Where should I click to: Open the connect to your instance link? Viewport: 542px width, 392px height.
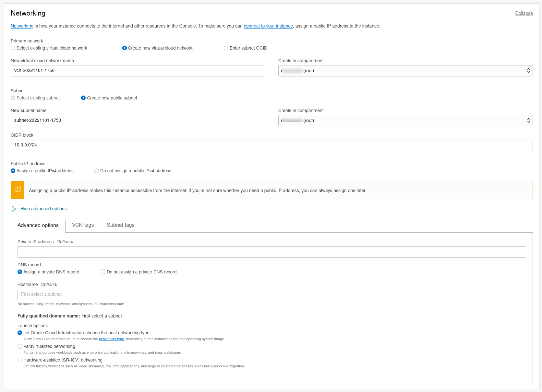tap(268, 26)
